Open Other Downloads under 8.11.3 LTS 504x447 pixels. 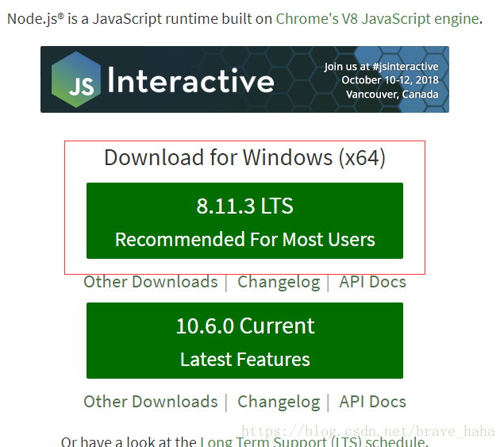coord(151,282)
